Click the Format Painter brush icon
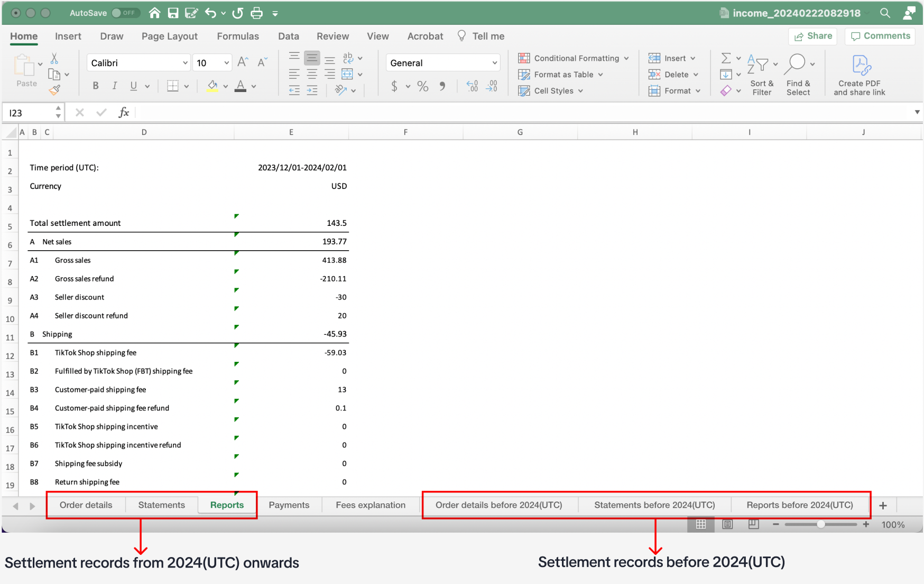Image resolution: width=924 pixels, height=584 pixels. [x=54, y=90]
